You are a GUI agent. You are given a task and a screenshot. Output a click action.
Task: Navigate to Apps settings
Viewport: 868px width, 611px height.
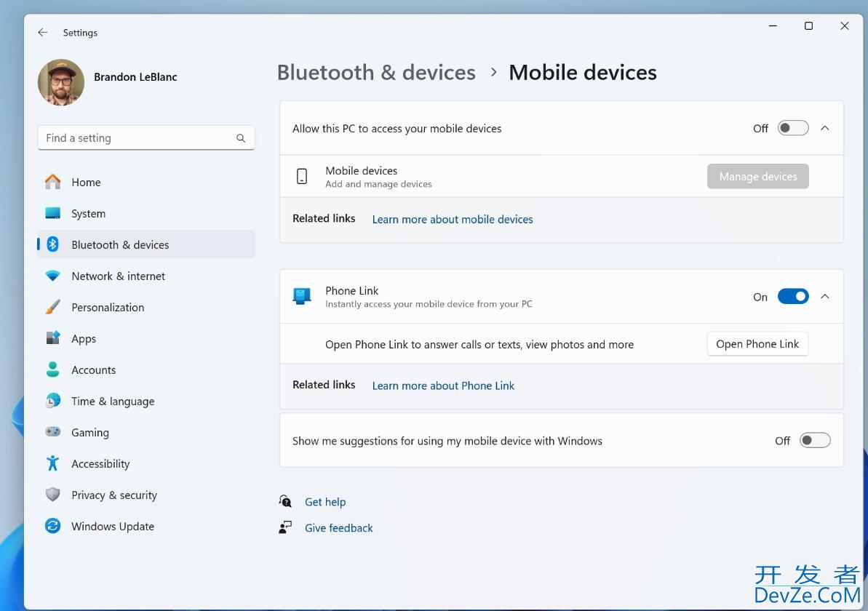[x=146, y=338]
